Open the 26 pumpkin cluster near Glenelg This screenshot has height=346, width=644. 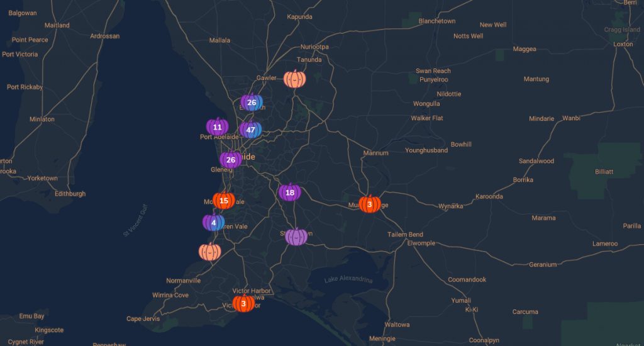[230, 160]
